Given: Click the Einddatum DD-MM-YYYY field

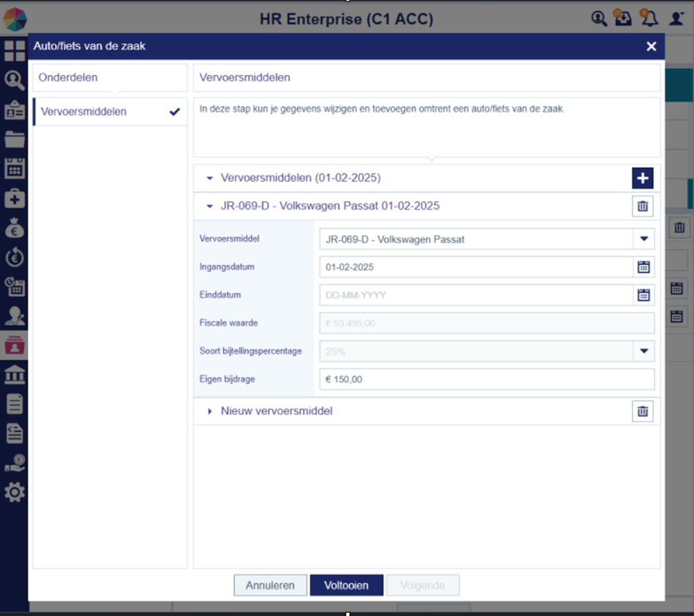Looking at the screenshot, I should (x=476, y=295).
